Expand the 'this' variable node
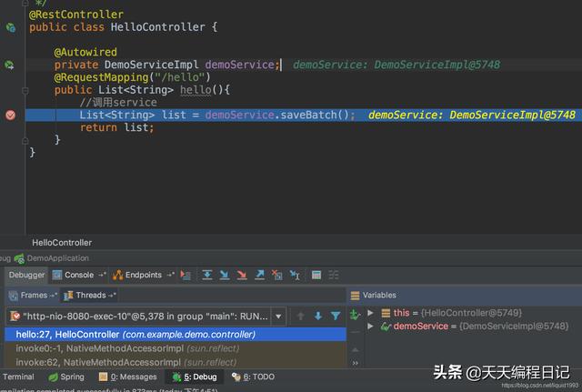Image resolution: width=582 pixels, height=392 pixels. (370, 313)
